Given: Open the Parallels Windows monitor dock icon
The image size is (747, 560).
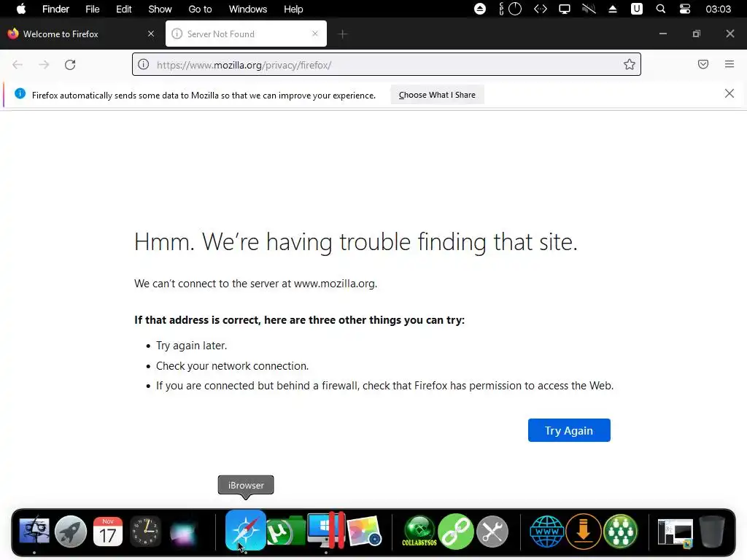Looking at the screenshot, I should 326,530.
